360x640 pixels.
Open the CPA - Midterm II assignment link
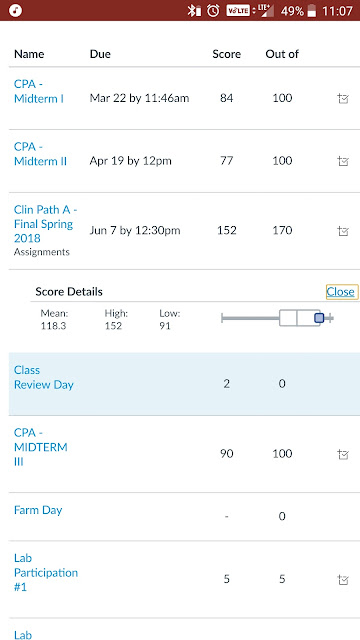(x=40, y=154)
